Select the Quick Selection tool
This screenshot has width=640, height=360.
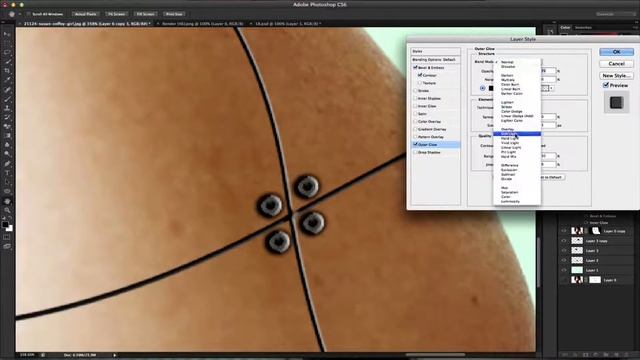(x=7, y=62)
